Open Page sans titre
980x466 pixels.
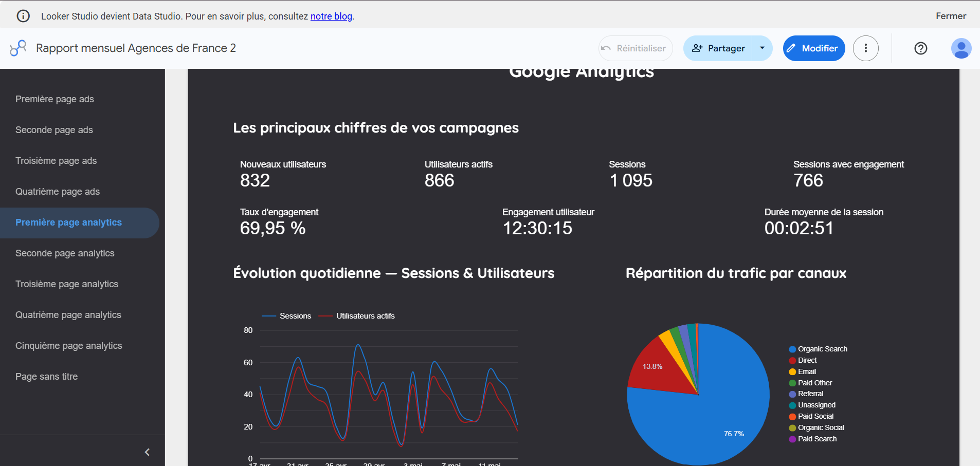pyautogui.click(x=46, y=377)
